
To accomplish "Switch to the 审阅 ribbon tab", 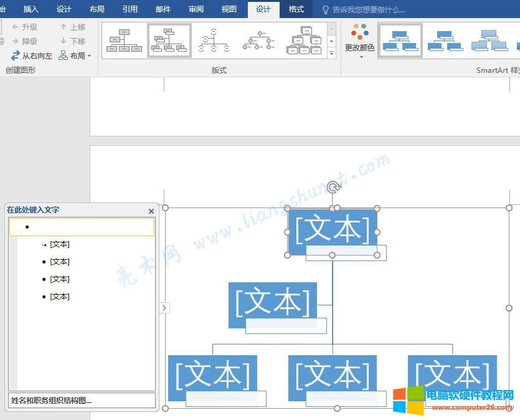I will pos(196,9).
